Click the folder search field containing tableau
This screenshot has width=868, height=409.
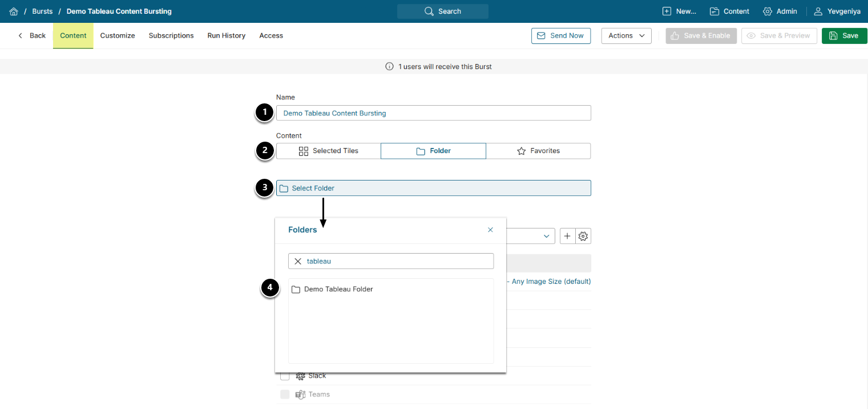(391, 261)
